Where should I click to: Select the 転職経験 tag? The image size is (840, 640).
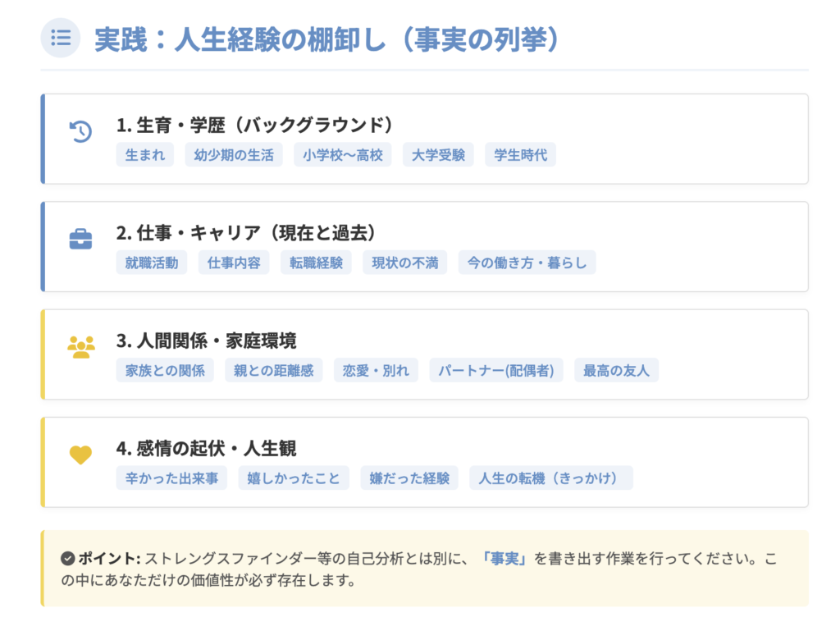[316, 263]
